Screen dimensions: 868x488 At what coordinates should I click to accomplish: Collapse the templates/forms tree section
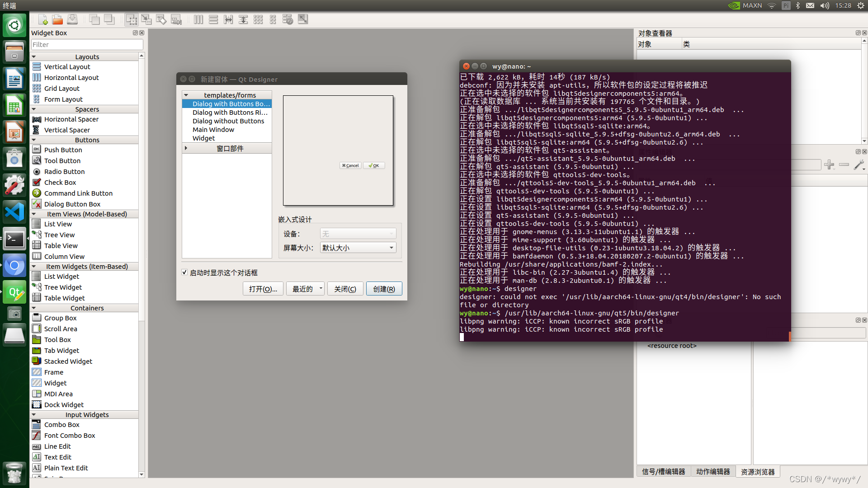[186, 95]
